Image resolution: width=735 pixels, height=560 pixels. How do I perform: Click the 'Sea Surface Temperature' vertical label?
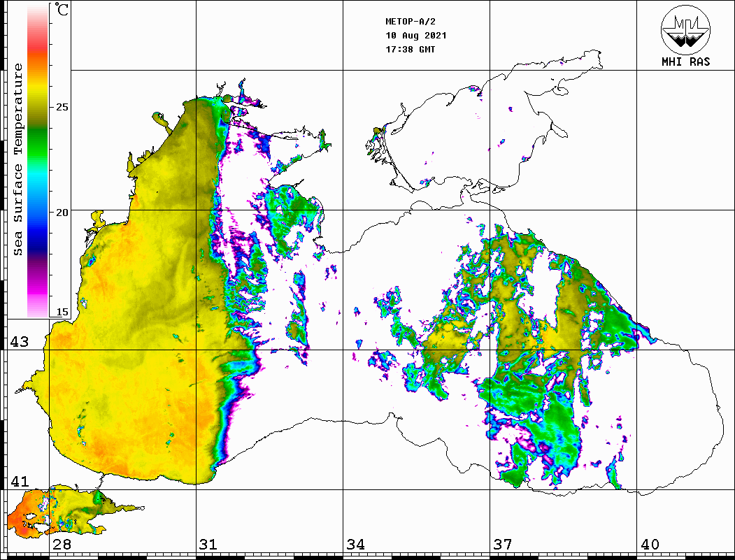17,159
